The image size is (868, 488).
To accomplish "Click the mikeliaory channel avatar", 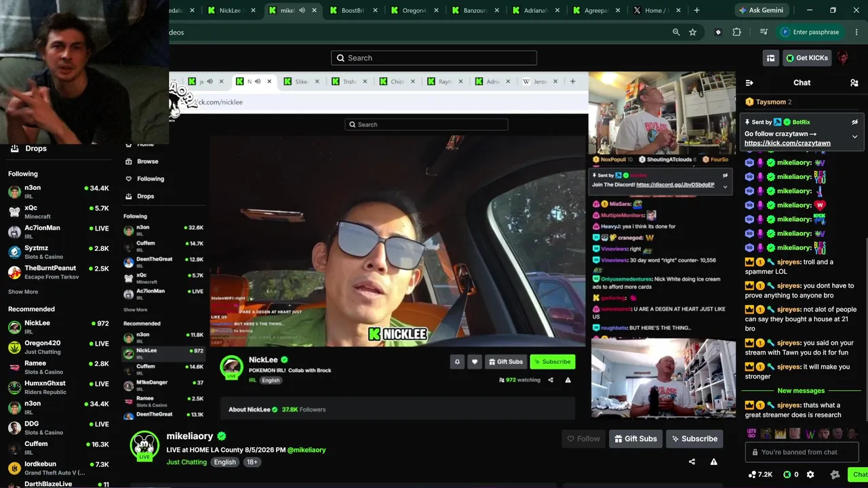I will click(x=144, y=445).
